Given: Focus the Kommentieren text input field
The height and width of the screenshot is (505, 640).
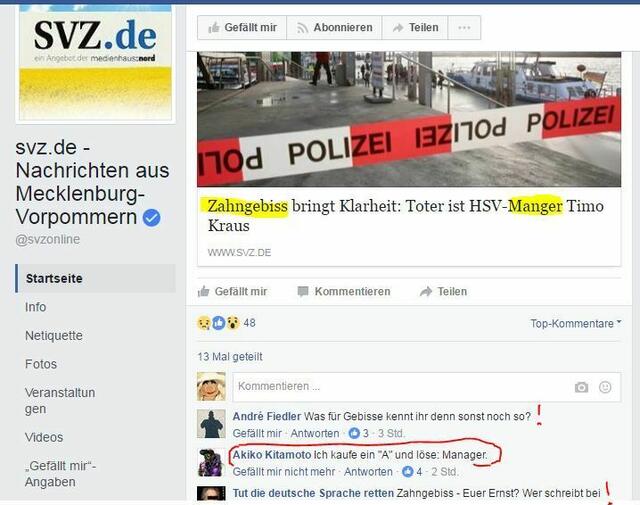Looking at the screenshot, I should 402,387.
